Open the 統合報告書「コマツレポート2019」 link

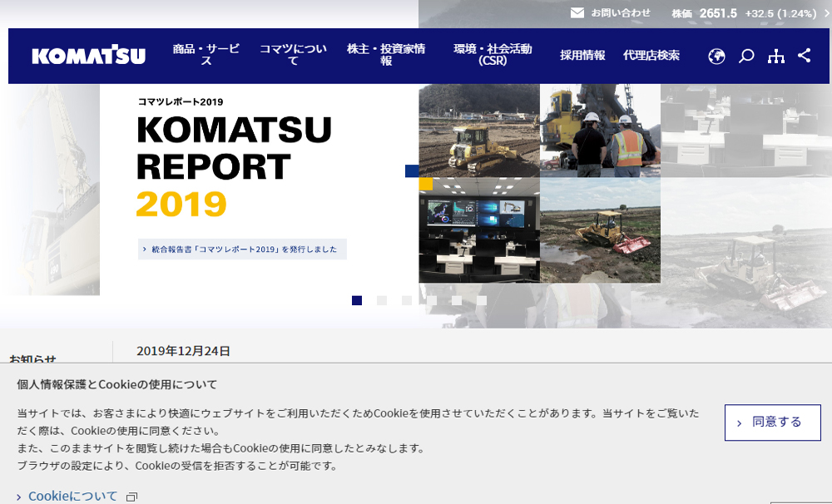pyautogui.click(x=242, y=249)
